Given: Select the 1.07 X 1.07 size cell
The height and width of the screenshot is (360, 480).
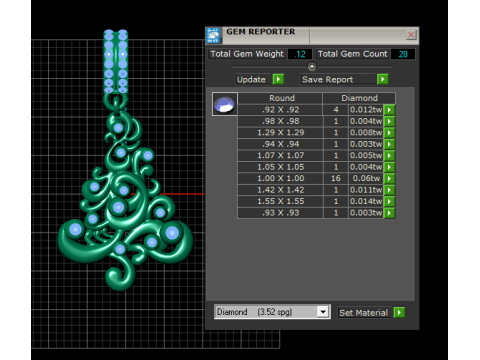Looking at the screenshot, I should pyautogui.click(x=280, y=155).
